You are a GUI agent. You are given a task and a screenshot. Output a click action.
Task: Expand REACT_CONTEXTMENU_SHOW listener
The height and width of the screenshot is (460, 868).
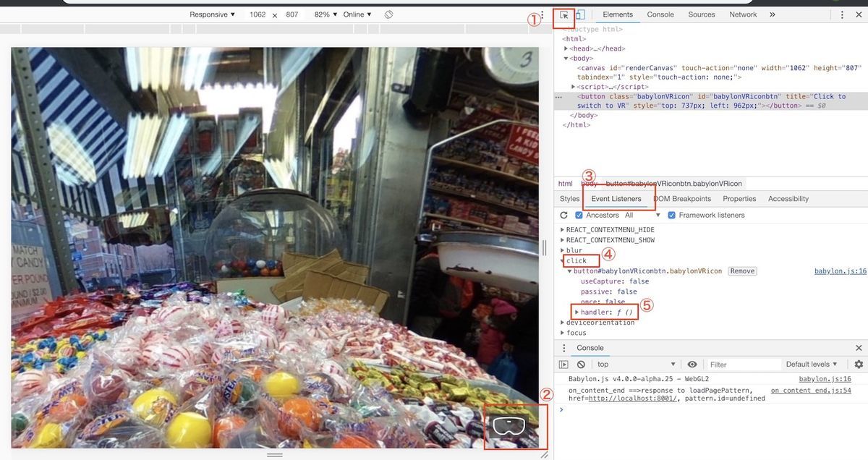pos(563,240)
